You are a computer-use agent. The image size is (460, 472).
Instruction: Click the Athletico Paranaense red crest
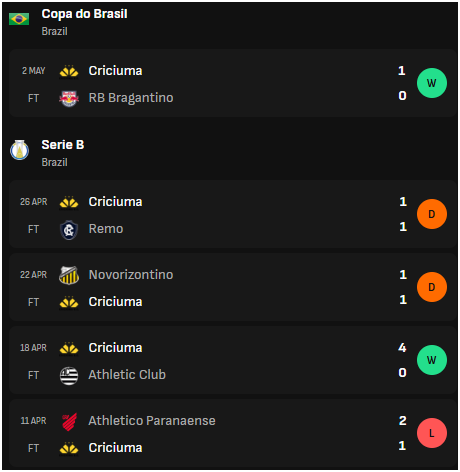point(69,422)
